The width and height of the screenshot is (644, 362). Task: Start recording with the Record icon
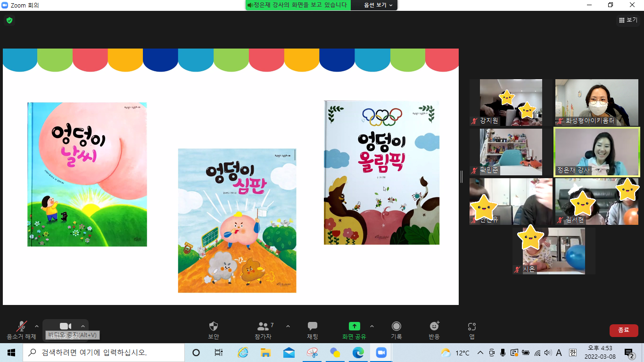[396, 326]
